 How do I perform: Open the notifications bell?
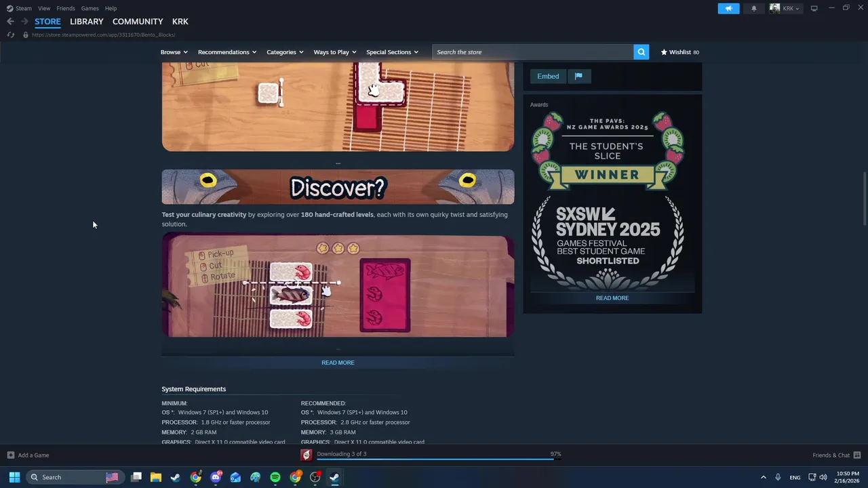click(753, 8)
